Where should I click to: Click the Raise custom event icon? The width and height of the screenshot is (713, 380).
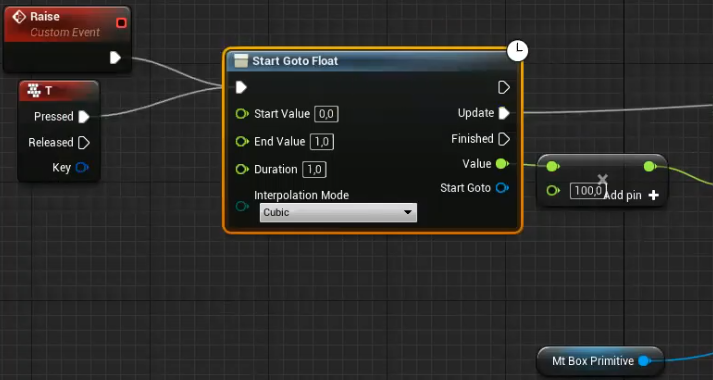point(19,17)
